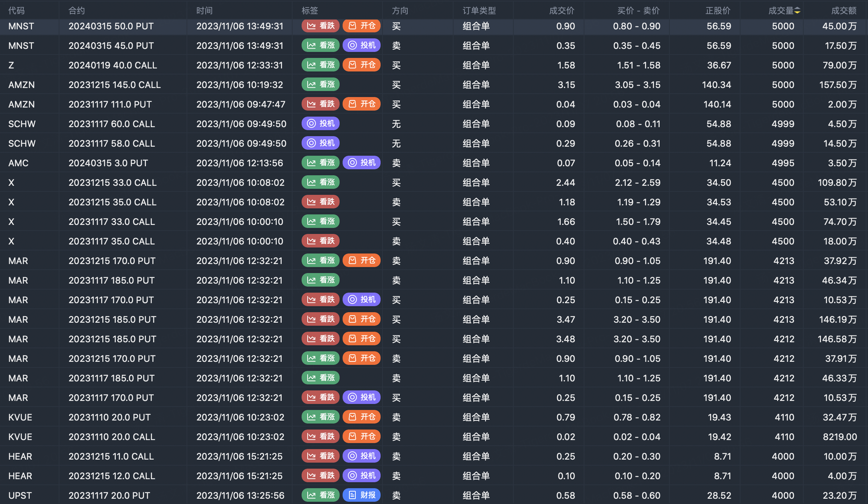Click the 订单类型 column header
This screenshot has height=504, width=868.
click(479, 11)
